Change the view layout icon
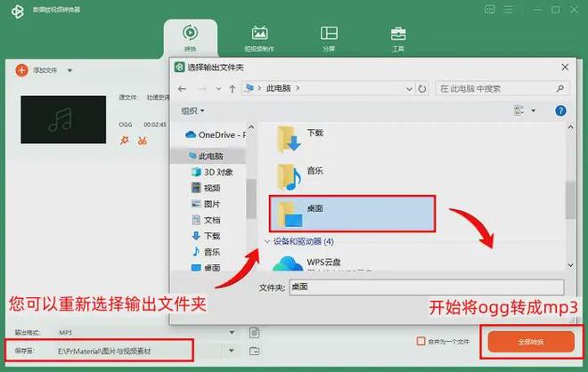 [x=519, y=110]
